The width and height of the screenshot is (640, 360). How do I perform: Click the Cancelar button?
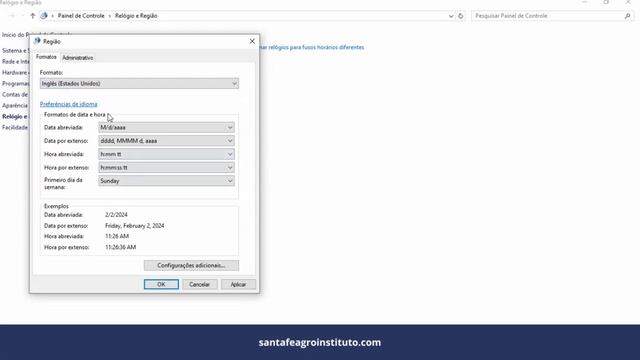coord(199,284)
